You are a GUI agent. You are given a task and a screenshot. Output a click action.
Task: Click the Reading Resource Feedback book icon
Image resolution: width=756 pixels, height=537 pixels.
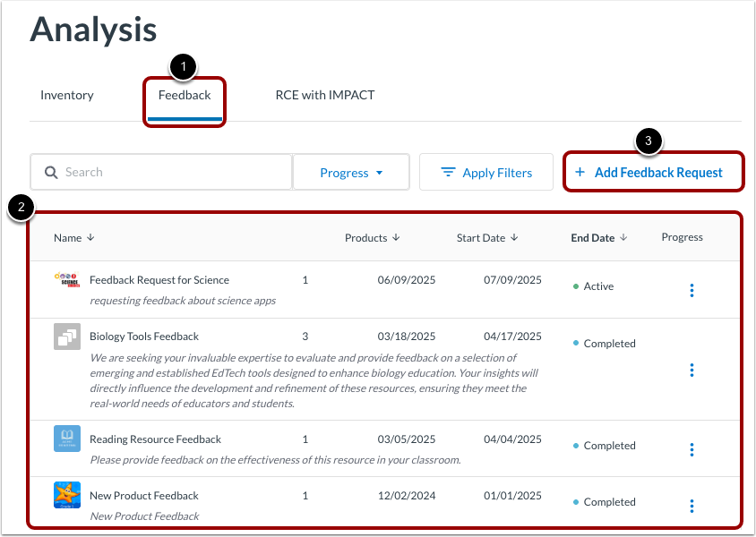[x=67, y=439]
